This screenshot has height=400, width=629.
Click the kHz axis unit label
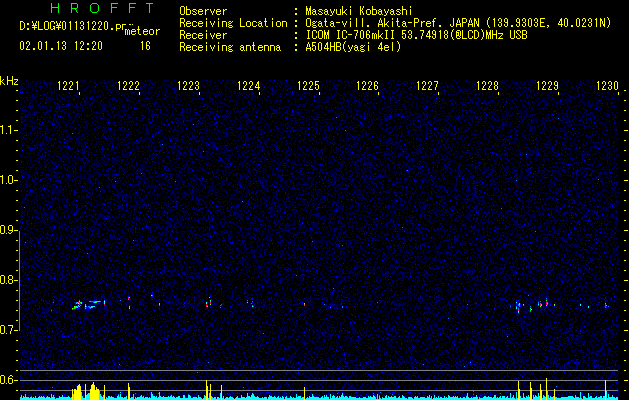click(9, 81)
